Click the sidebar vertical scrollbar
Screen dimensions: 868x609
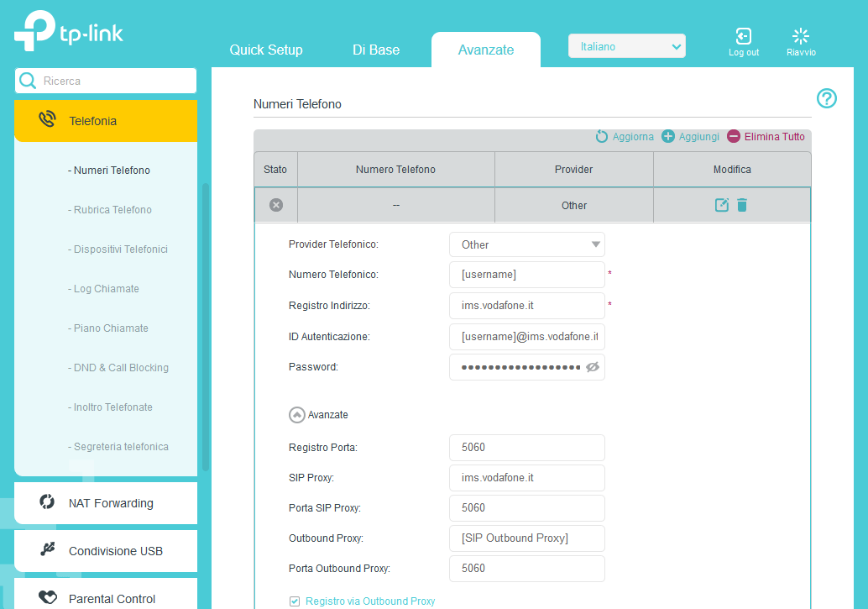point(206,327)
